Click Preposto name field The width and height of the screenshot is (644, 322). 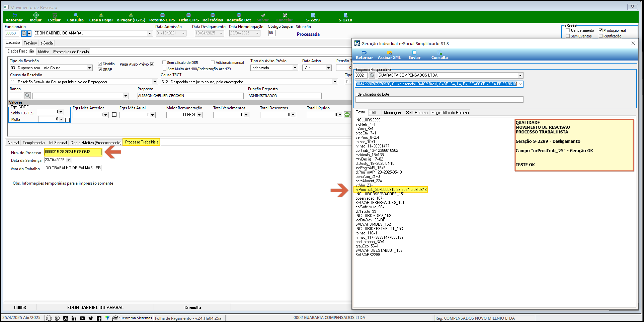coord(190,96)
